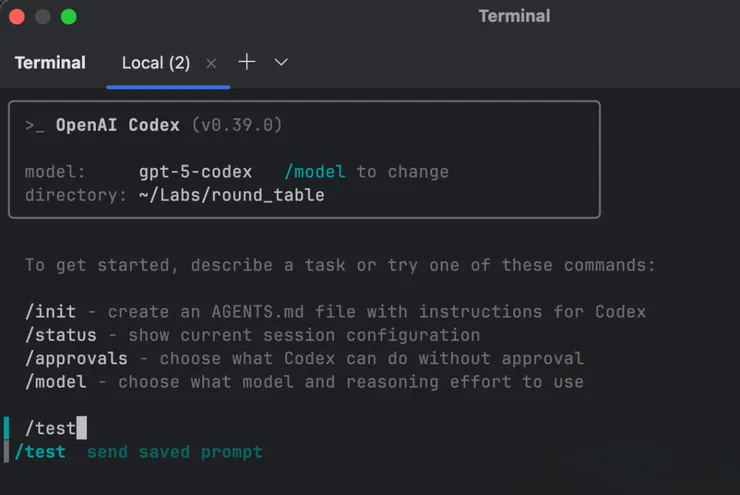
Task: Click the cyan /model to change hint
Action: [x=314, y=172]
